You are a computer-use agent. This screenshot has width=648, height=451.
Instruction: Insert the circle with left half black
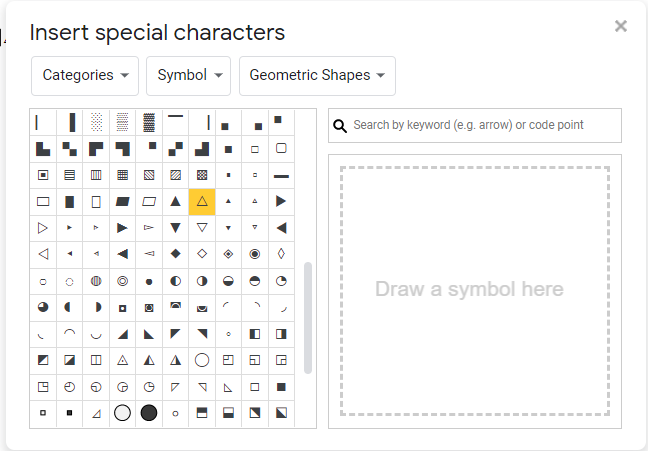point(176,281)
